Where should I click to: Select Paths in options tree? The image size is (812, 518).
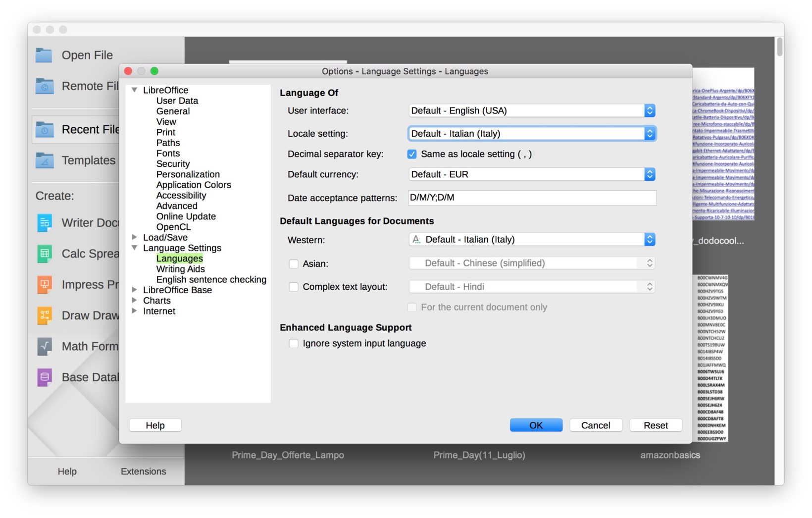click(x=168, y=143)
